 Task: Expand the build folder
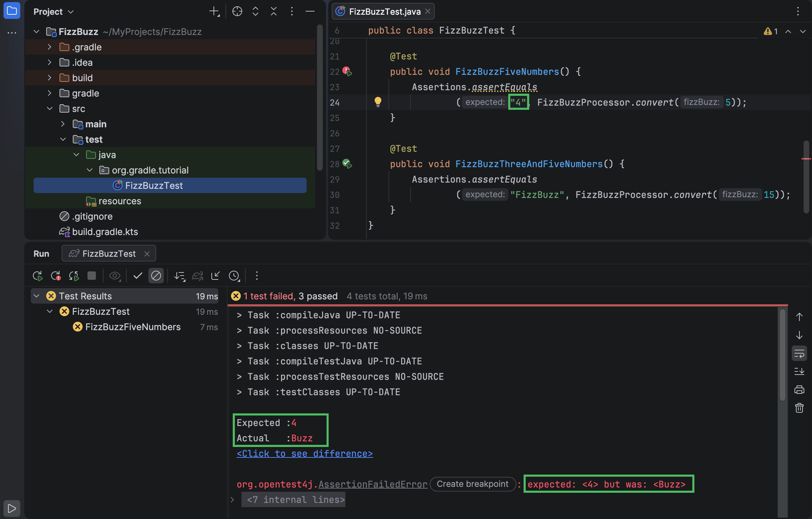pos(49,78)
